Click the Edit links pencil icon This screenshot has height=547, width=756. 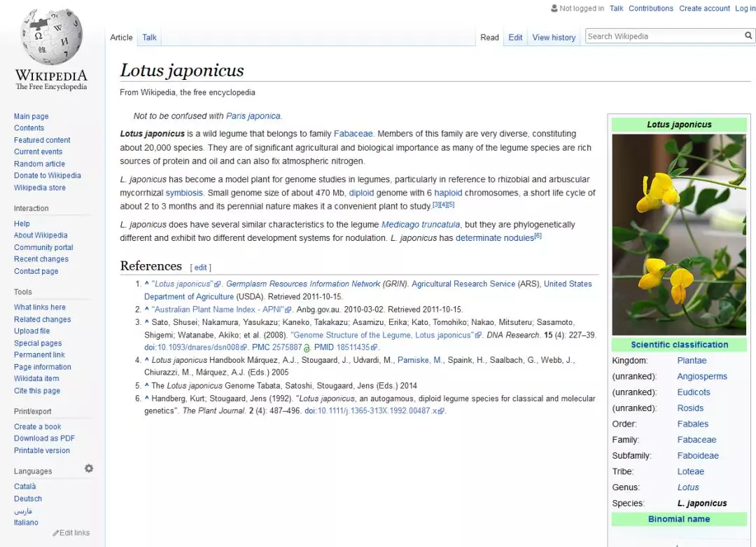click(56, 533)
